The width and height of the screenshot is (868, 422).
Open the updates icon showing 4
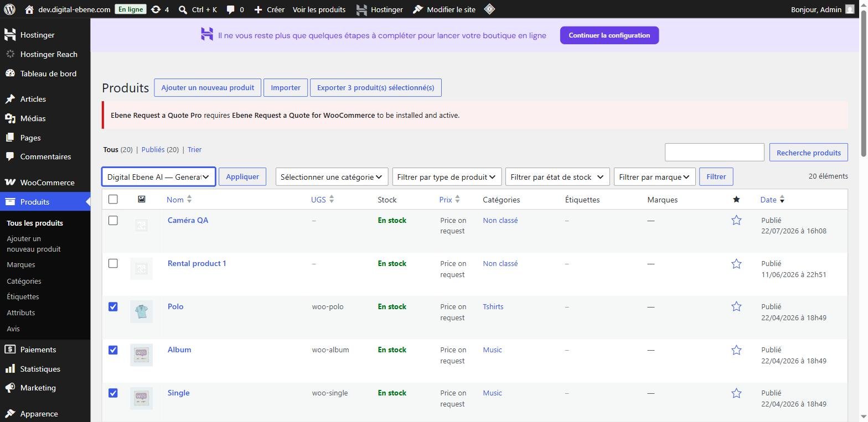pos(156,9)
